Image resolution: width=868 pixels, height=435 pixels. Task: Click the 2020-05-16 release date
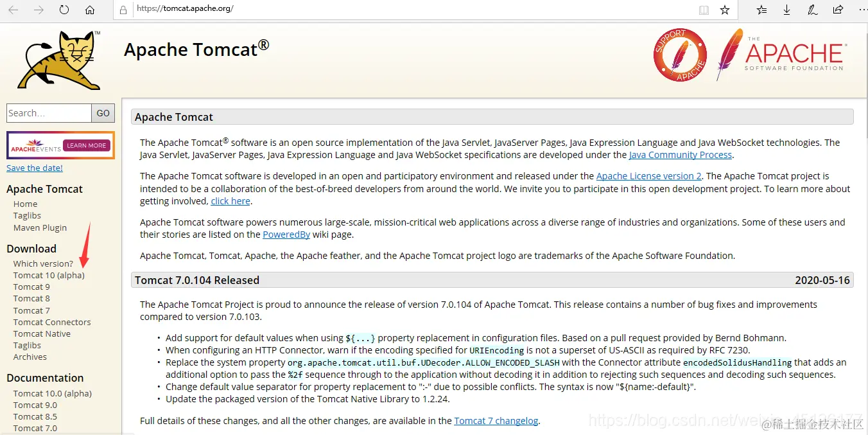(822, 280)
